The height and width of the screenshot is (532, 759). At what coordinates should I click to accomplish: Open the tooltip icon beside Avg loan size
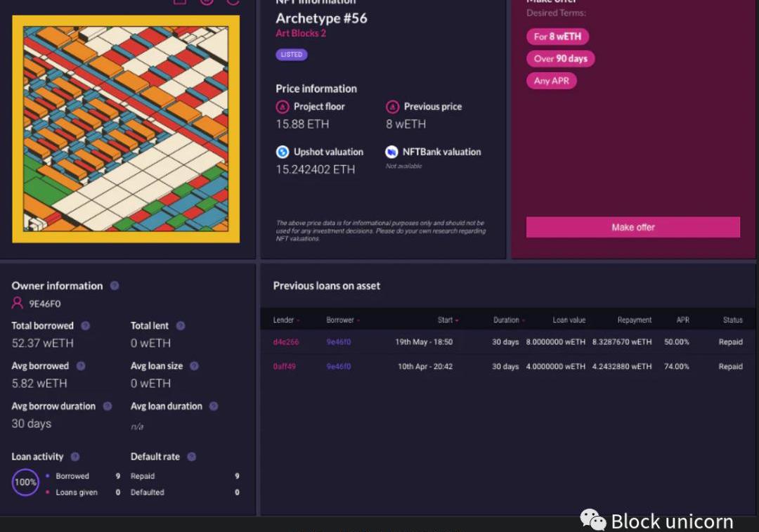pos(194,366)
